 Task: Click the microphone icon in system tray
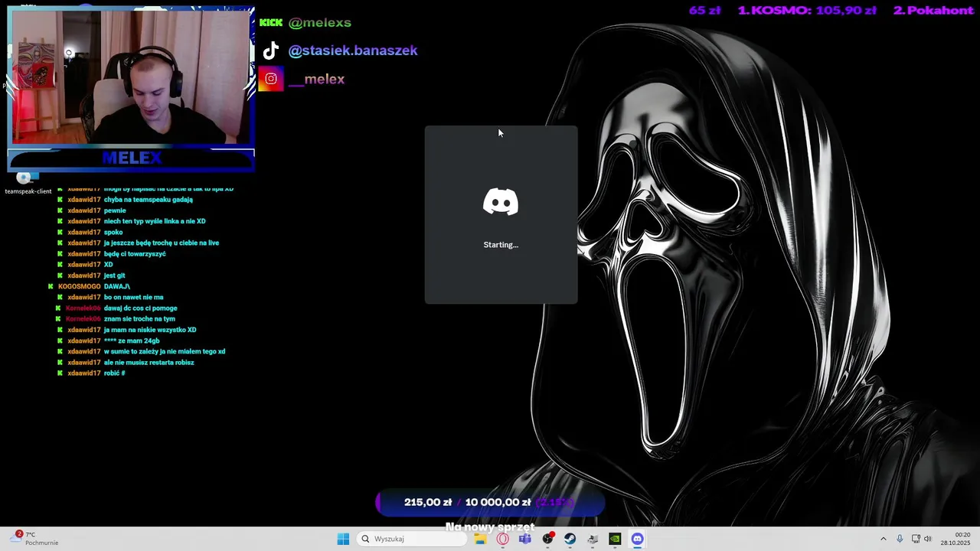click(900, 539)
